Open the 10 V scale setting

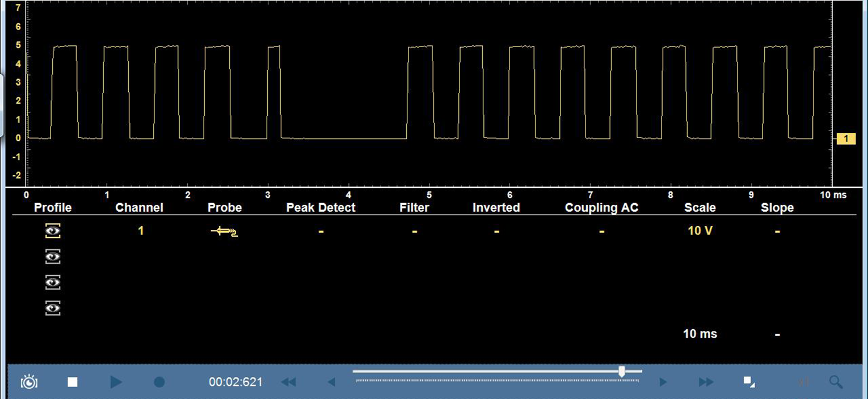(x=700, y=231)
